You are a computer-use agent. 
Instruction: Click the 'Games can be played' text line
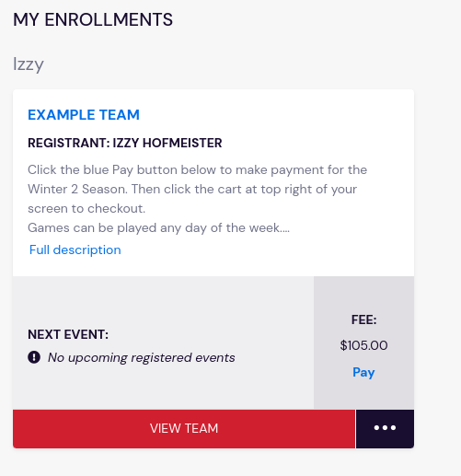click(x=158, y=227)
